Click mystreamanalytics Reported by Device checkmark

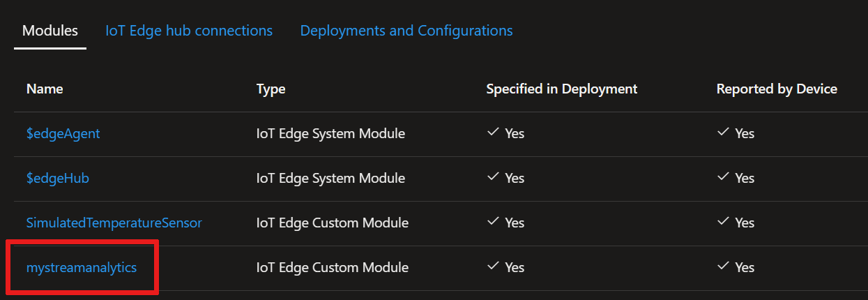pos(723,267)
